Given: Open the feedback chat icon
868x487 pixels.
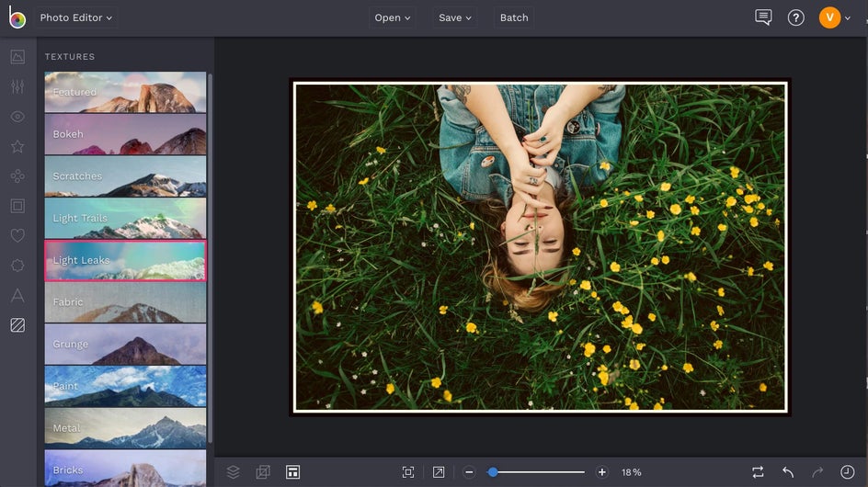Looking at the screenshot, I should (x=763, y=17).
